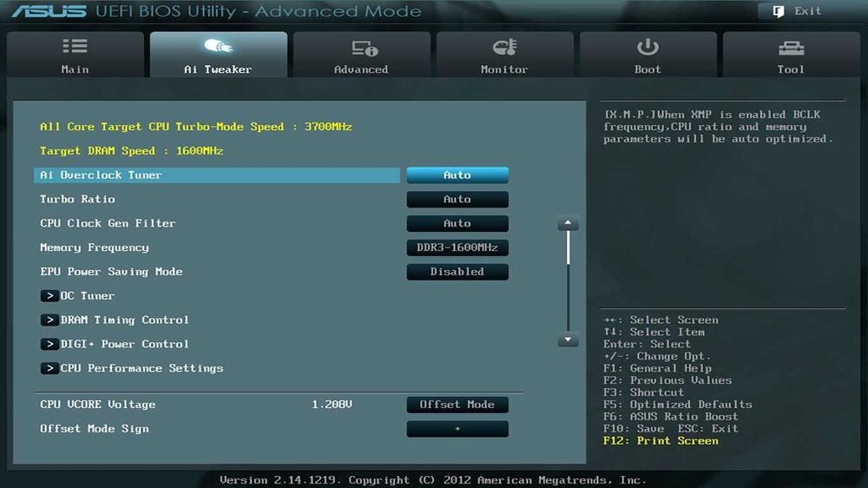Open the Monitor tab
The height and width of the screenshot is (488, 868).
point(504,55)
